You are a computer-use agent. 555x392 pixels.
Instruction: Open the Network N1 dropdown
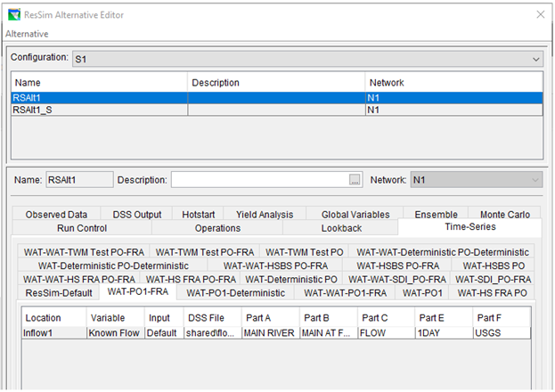point(534,180)
